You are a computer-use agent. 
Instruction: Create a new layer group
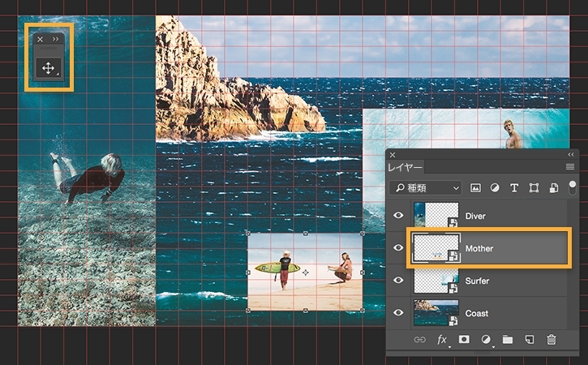point(508,340)
